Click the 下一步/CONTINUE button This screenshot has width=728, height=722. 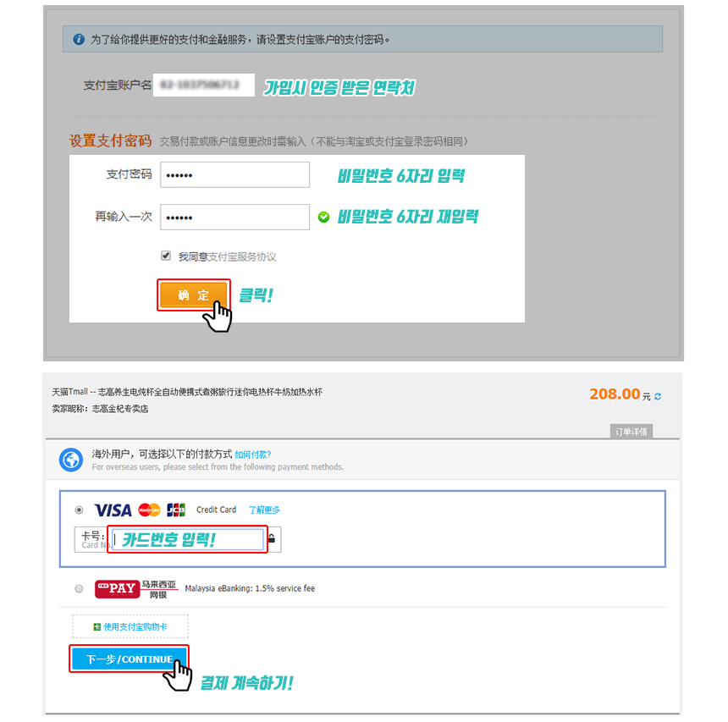click(129, 659)
